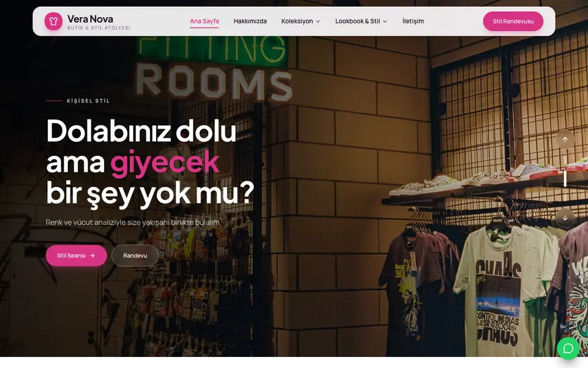Open the green chat bubble widget
Screen dimensions: 588x368
pos(568,348)
